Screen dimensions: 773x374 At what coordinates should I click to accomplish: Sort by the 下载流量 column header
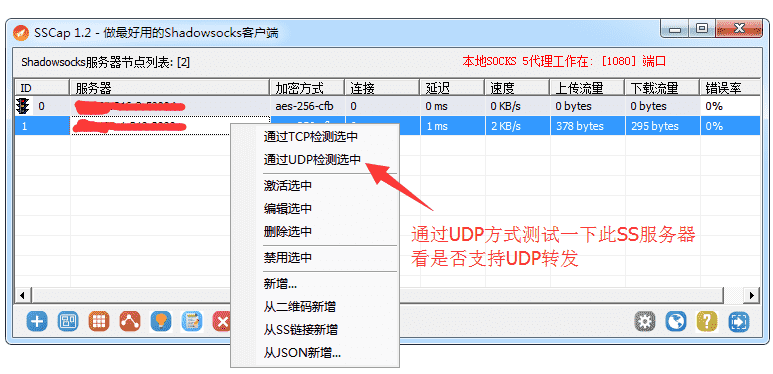point(662,88)
